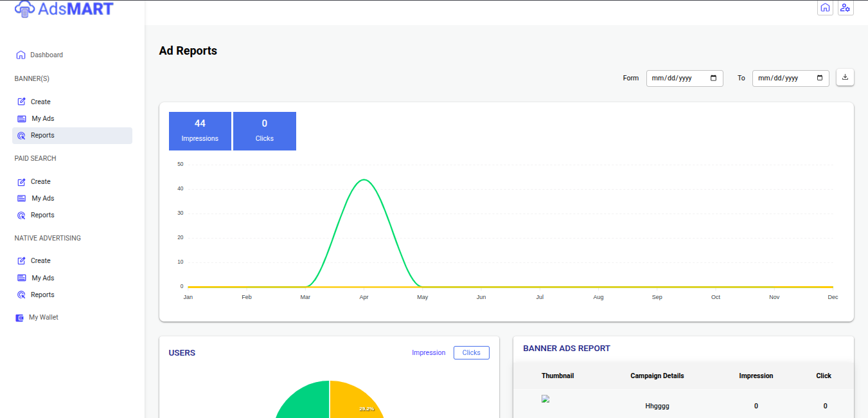The width and height of the screenshot is (868, 418).
Task: Click the "BANNER ADS REPORT" panel title
Action: (567, 349)
